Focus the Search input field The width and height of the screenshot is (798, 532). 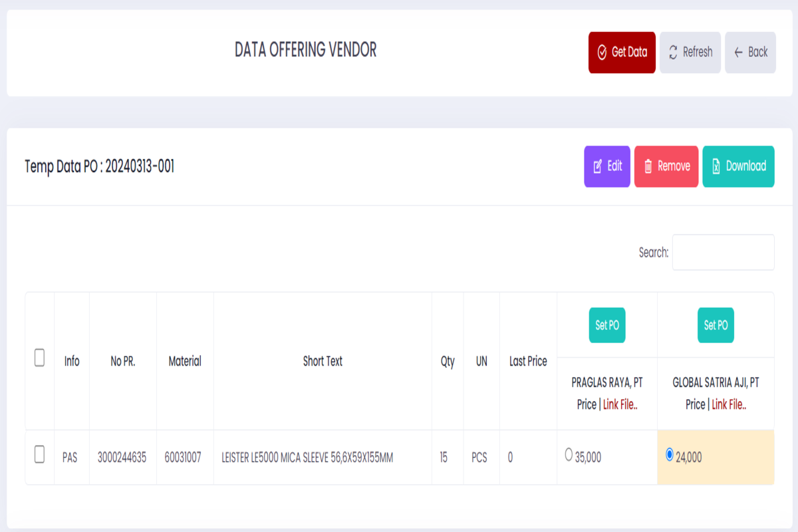coord(723,252)
